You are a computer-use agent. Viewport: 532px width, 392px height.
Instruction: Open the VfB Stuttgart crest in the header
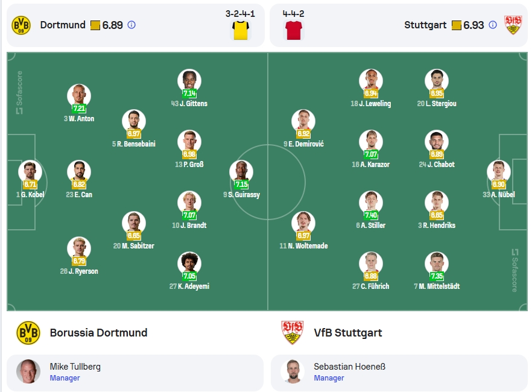pos(513,25)
